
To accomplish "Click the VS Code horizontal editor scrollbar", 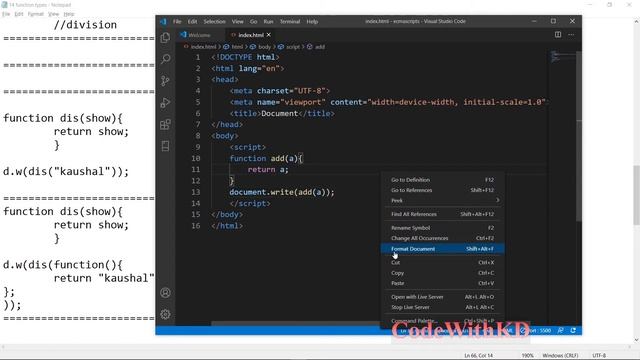I will pos(296,324).
